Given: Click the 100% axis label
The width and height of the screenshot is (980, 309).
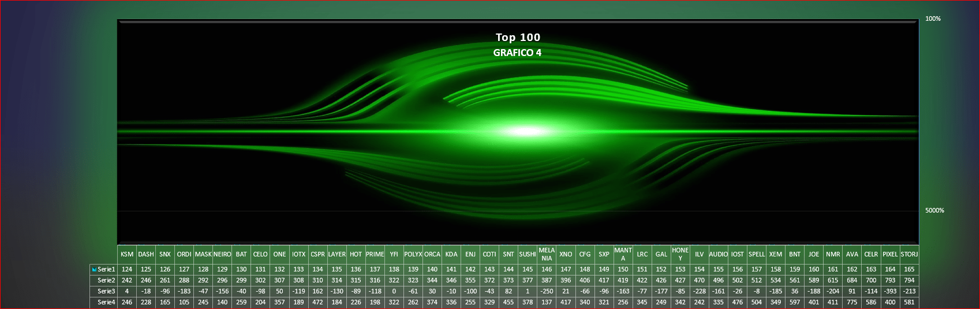Looking at the screenshot, I should pos(933,18).
